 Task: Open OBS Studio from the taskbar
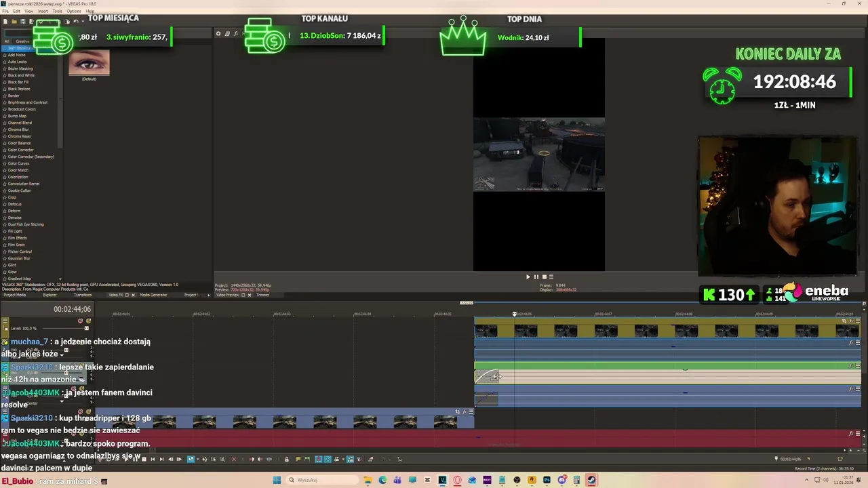click(x=517, y=480)
